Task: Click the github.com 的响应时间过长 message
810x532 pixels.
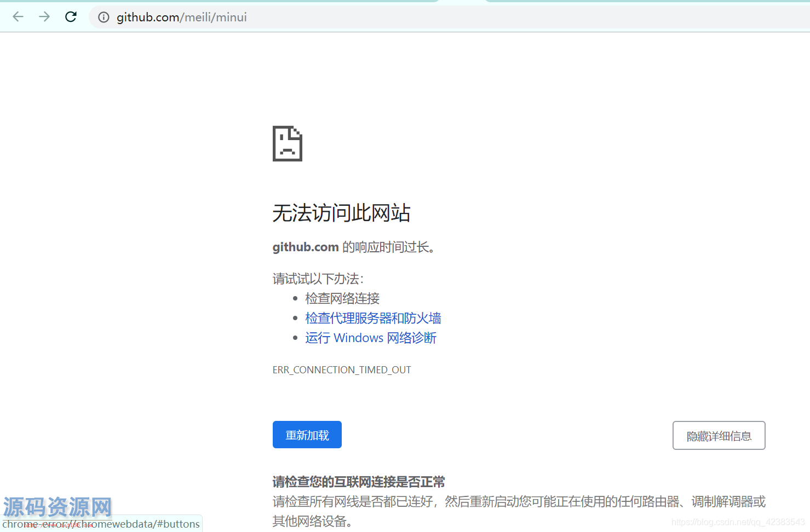Action: pyautogui.click(x=354, y=247)
